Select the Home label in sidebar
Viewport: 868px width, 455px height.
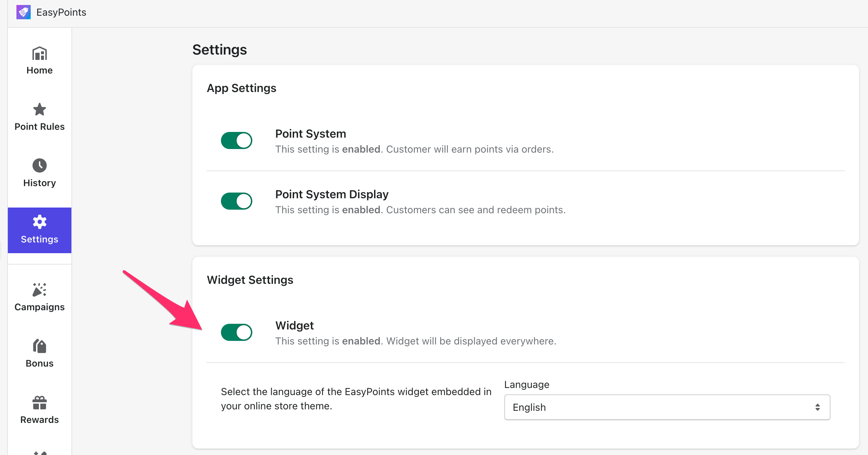click(39, 70)
